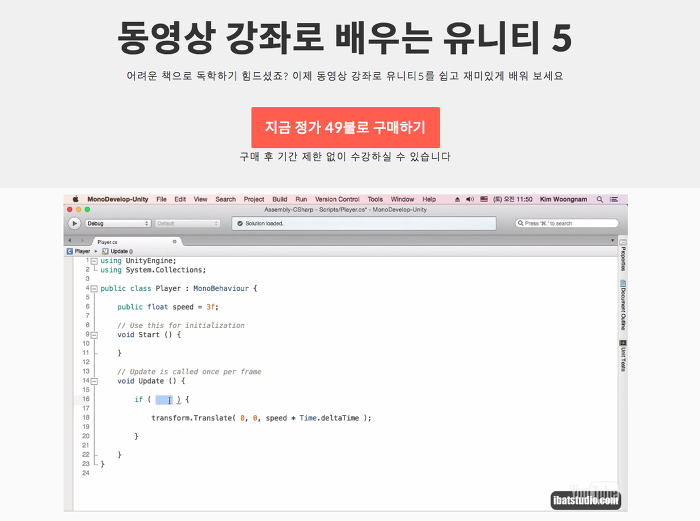Click '// Use this for initialization' comment
This screenshot has height=521, width=700.
pyautogui.click(x=181, y=325)
